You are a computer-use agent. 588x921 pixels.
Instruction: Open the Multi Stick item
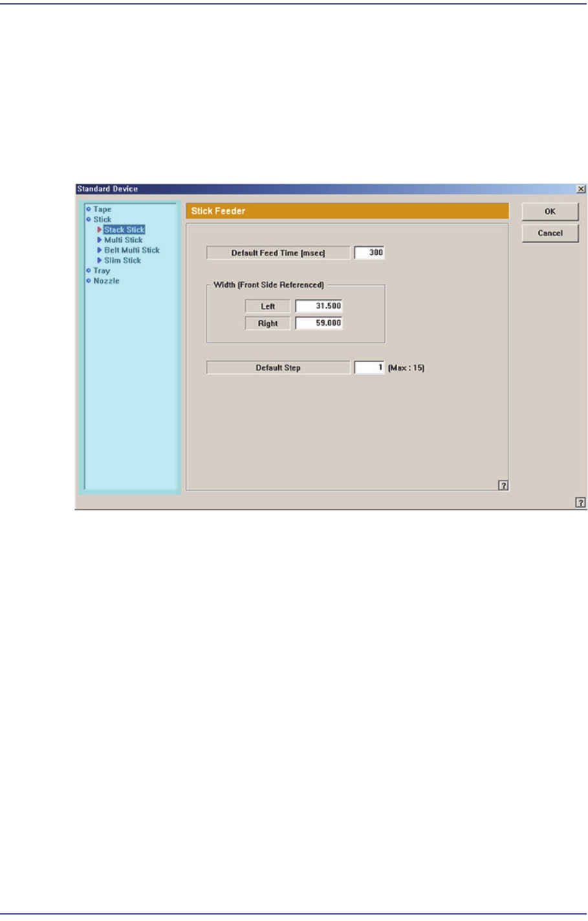pyautogui.click(x=124, y=240)
